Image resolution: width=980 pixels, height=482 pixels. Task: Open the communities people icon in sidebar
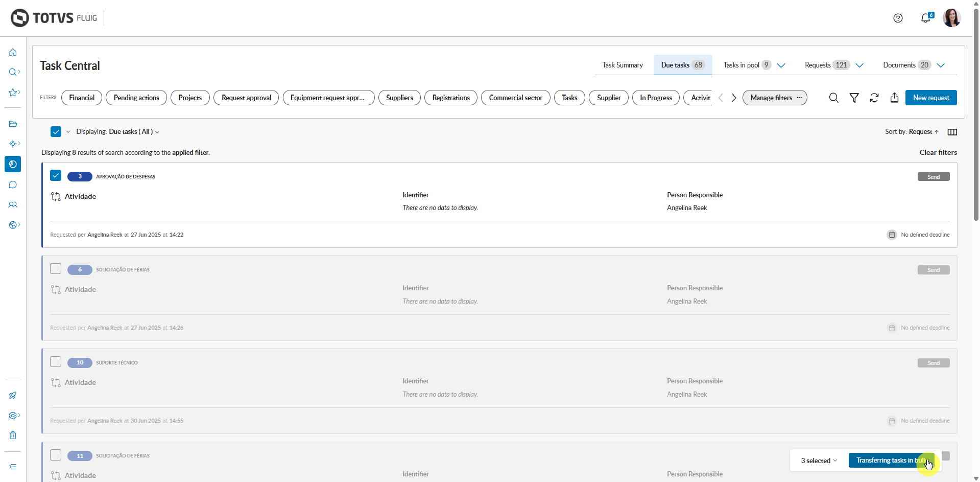[x=13, y=204]
